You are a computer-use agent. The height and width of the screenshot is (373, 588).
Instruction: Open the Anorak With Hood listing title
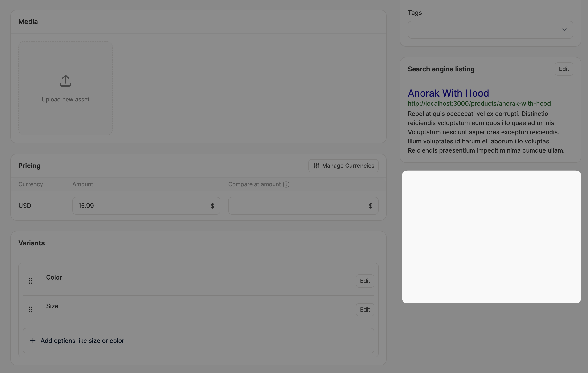tap(448, 93)
